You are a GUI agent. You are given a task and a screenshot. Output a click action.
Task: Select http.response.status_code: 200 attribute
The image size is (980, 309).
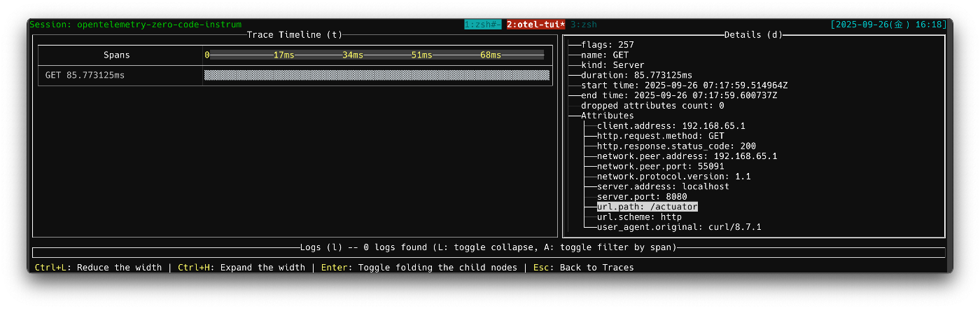(x=677, y=146)
